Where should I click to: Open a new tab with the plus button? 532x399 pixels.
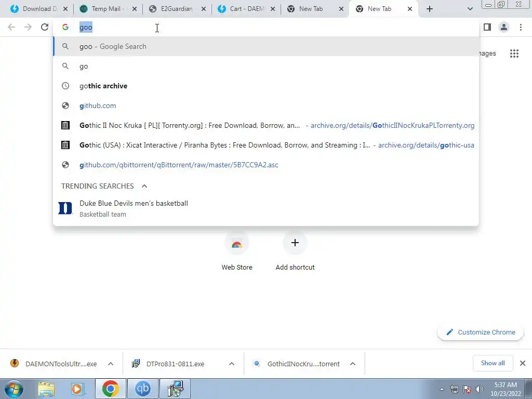click(430, 9)
